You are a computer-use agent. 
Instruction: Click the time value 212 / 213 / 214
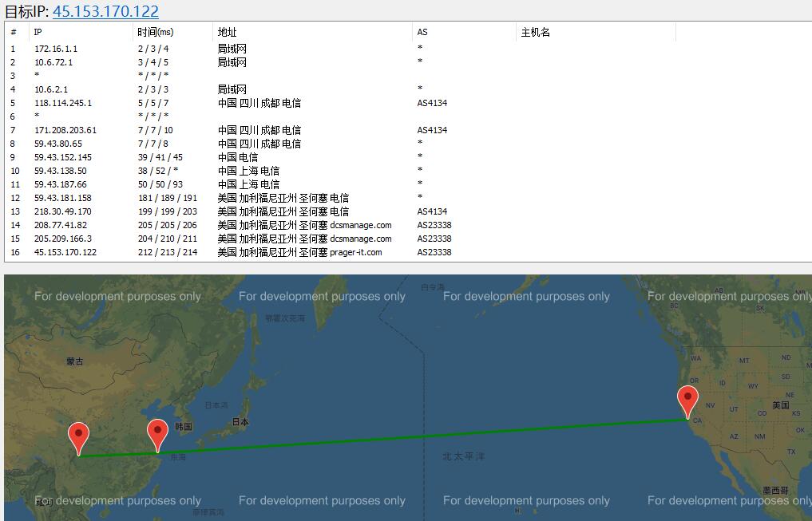coord(167,252)
